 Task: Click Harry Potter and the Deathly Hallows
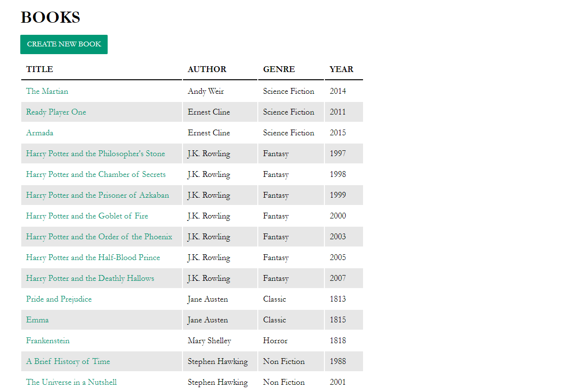[90, 278]
